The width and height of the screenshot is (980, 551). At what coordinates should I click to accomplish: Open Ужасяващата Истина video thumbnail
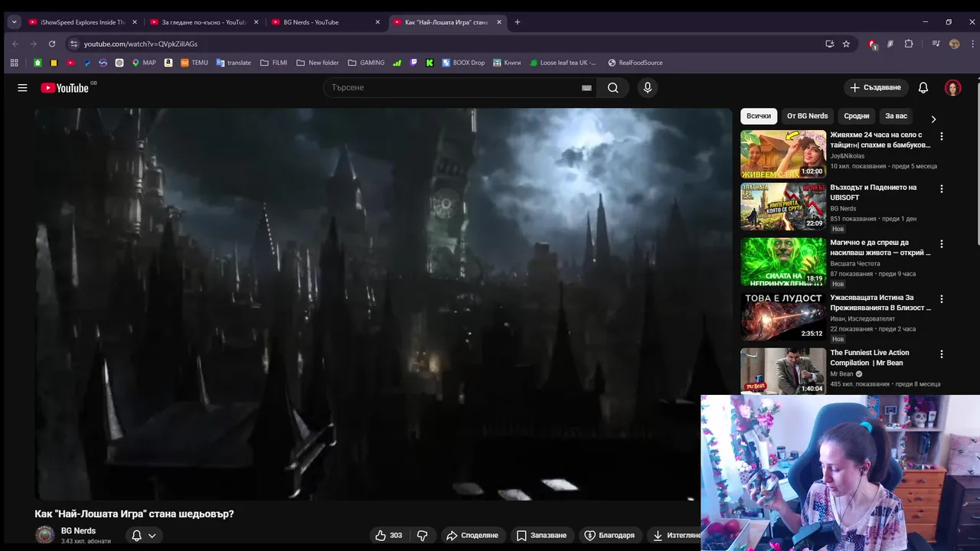coord(783,316)
